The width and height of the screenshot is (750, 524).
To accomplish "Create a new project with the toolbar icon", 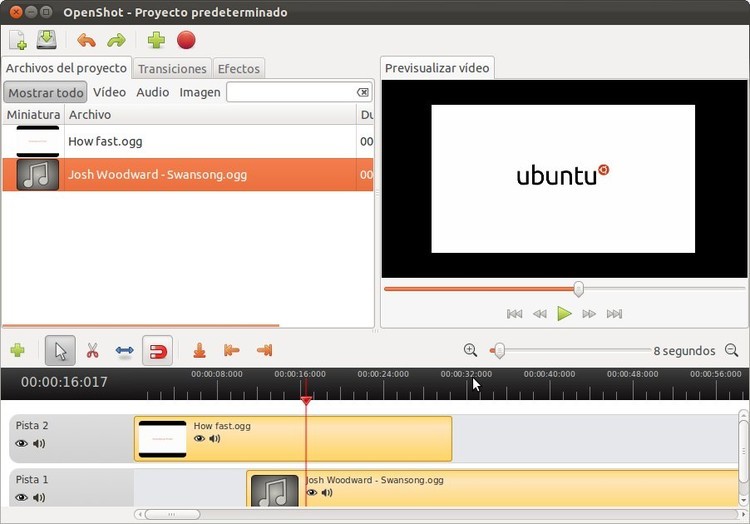I will coord(18,40).
